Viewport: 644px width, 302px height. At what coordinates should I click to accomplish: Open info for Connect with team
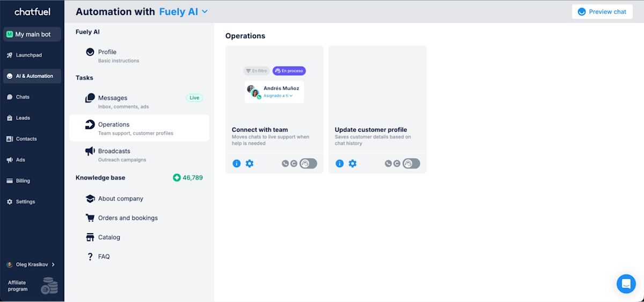[237, 163]
